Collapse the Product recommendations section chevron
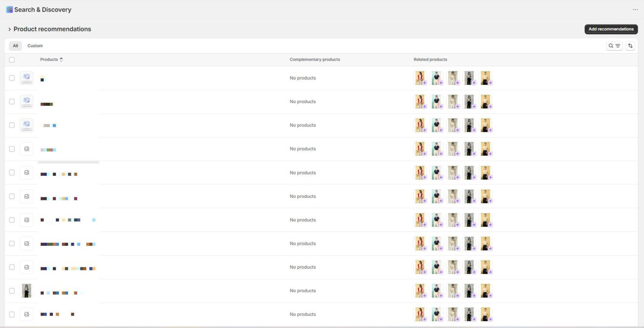This screenshot has height=328, width=644. [9, 29]
